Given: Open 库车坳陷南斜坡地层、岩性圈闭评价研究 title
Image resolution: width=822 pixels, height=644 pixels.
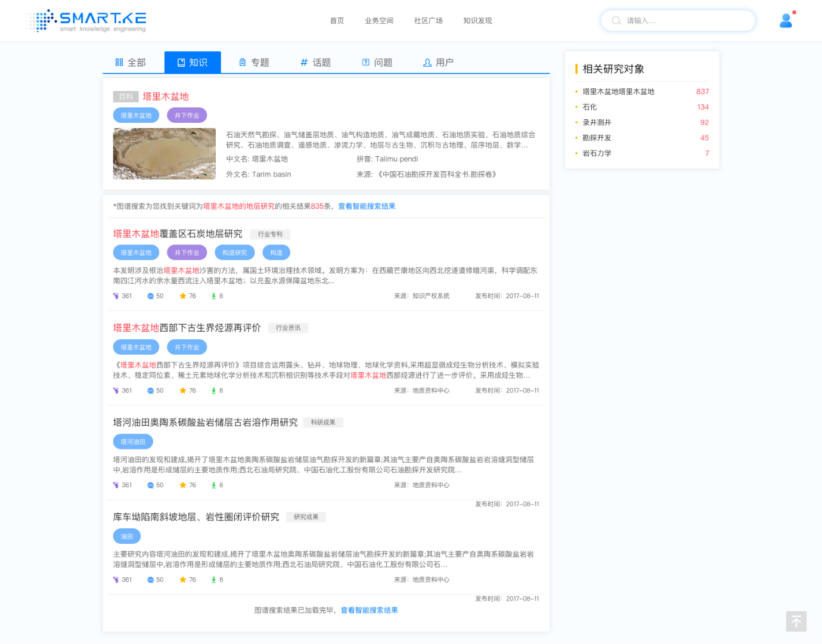Looking at the screenshot, I should [196, 517].
